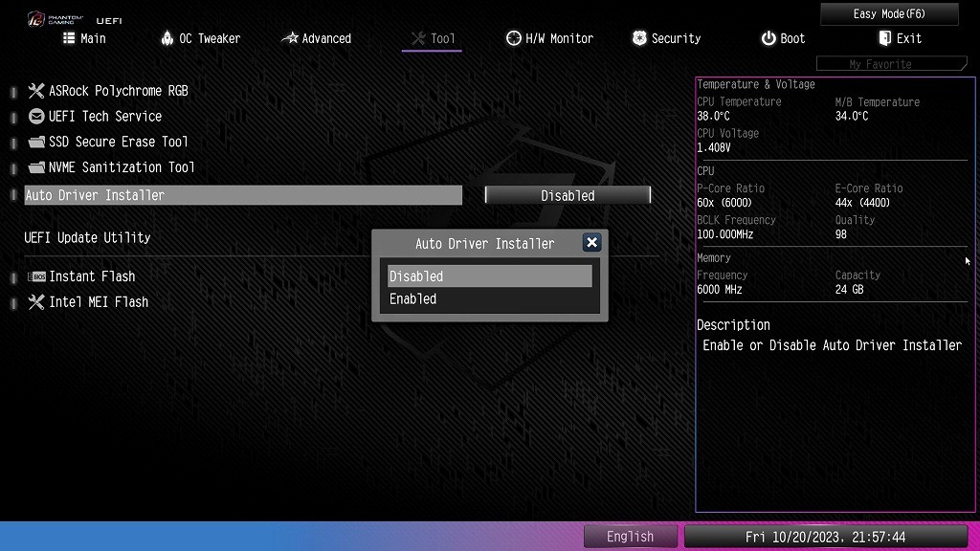The height and width of the screenshot is (551, 980).
Task: Open the Security tab
Action: coord(666,38)
